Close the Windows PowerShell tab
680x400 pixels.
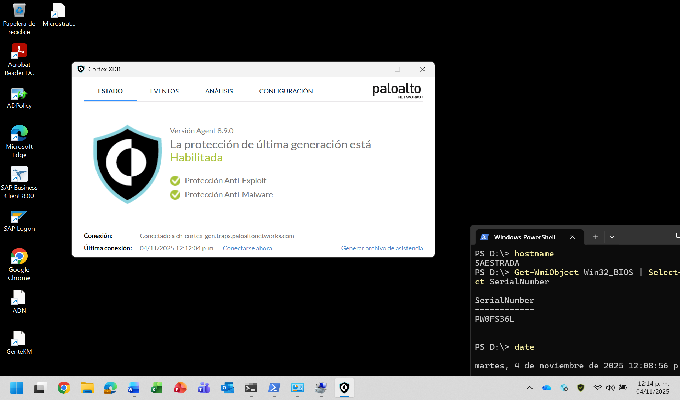pos(572,237)
